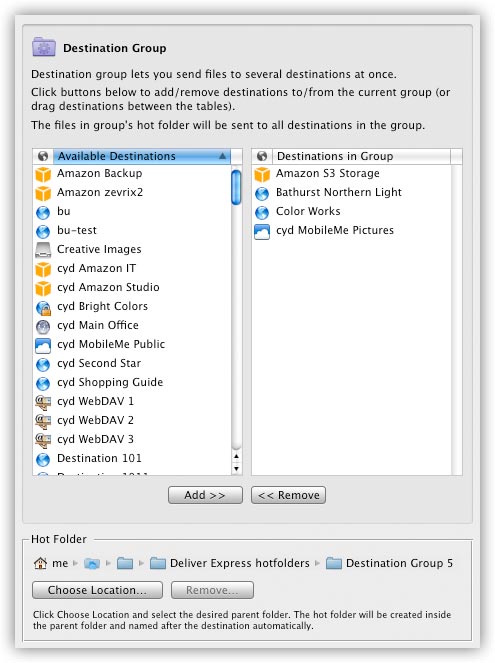The height and width of the screenshot is (663, 495).
Task: Click the Add >> button
Action: tap(205, 495)
